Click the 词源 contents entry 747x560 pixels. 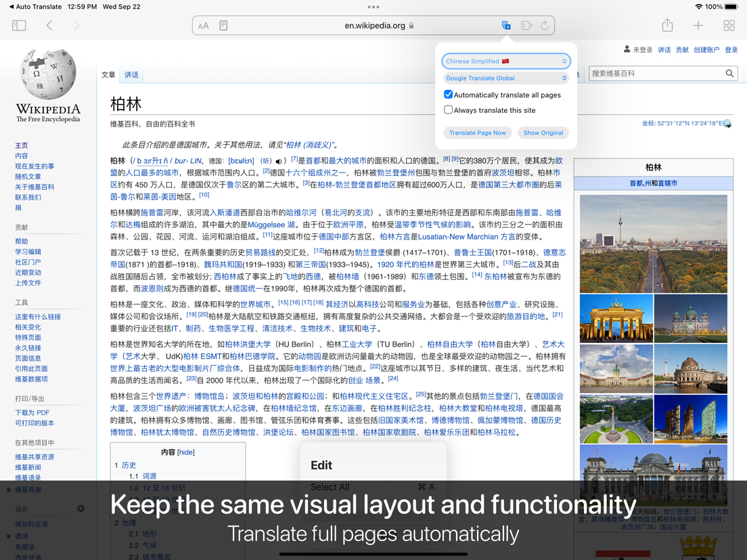150,476
